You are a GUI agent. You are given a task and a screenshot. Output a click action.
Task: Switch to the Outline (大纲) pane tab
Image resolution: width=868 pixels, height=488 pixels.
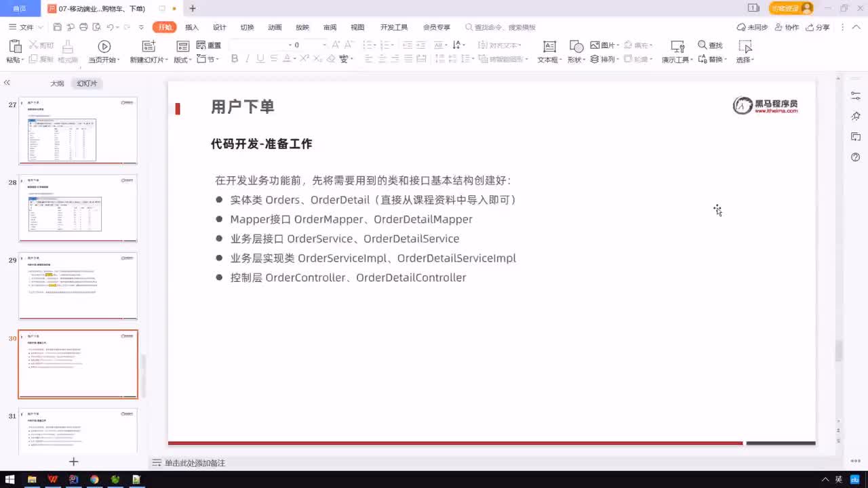coord(57,83)
